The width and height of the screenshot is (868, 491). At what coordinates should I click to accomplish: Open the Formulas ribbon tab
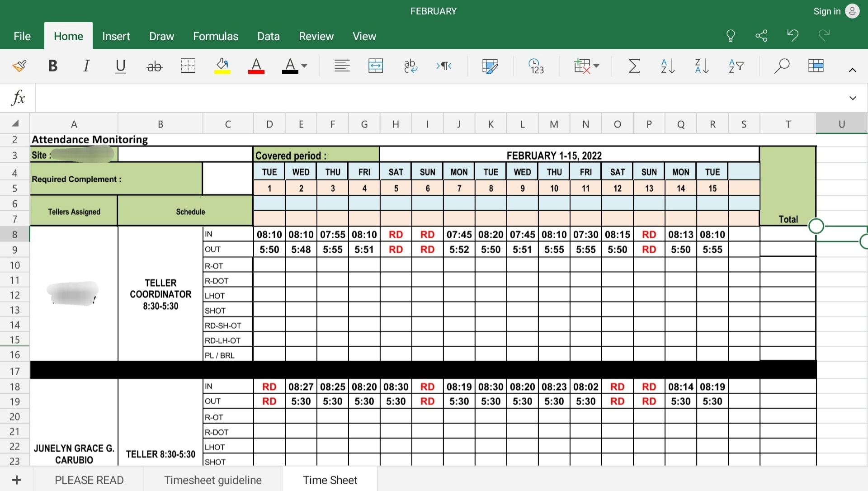click(x=216, y=36)
